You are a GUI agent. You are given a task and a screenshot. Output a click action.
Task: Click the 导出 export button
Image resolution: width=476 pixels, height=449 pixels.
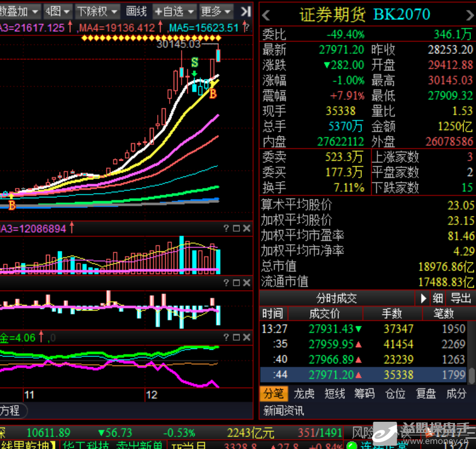point(461,298)
